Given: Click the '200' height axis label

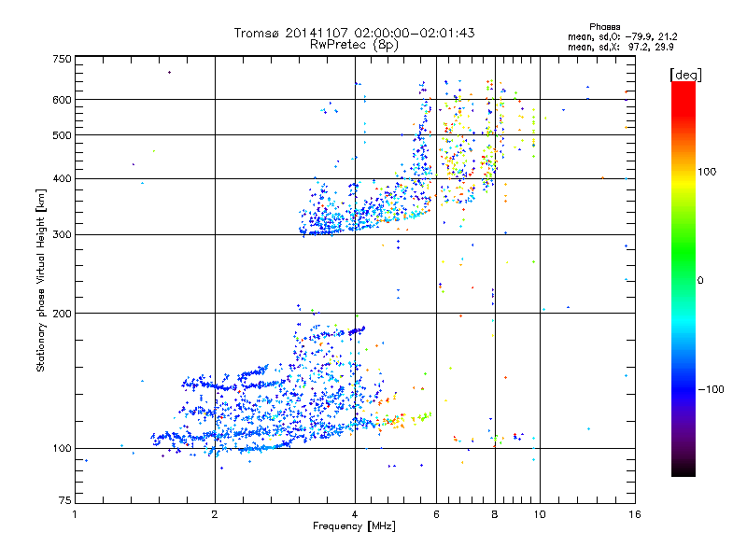Looking at the screenshot, I should [x=62, y=314].
